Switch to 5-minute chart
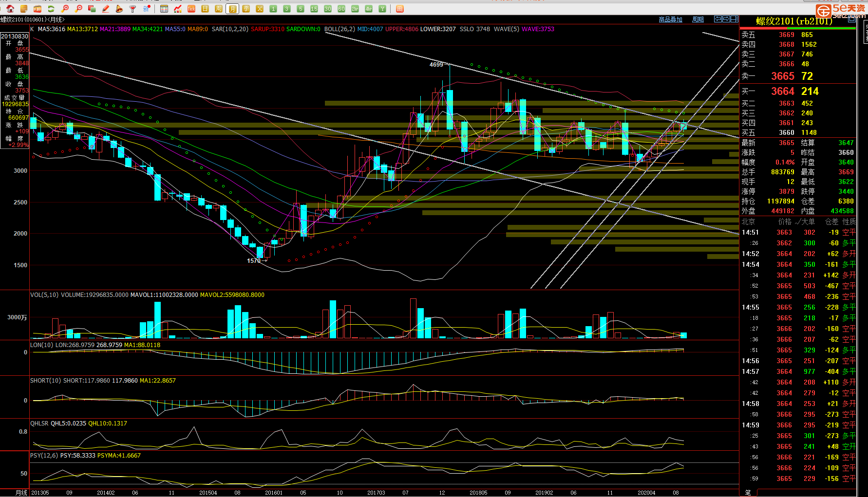Screen dimensions: 868x497 [x=301, y=9]
